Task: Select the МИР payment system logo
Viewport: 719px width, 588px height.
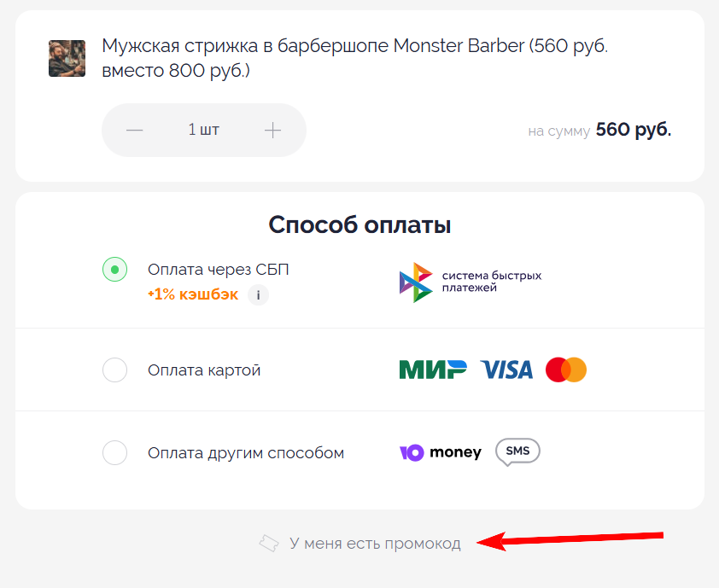Action: [432, 369]
